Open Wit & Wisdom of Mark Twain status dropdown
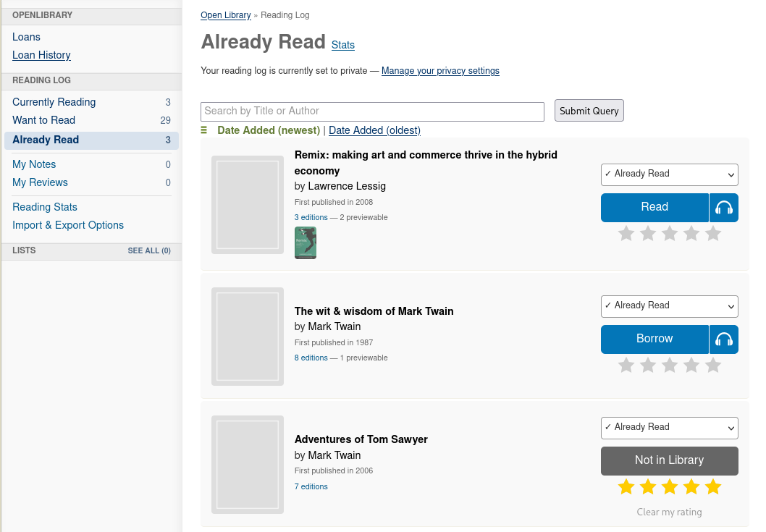 click(669, 306)
